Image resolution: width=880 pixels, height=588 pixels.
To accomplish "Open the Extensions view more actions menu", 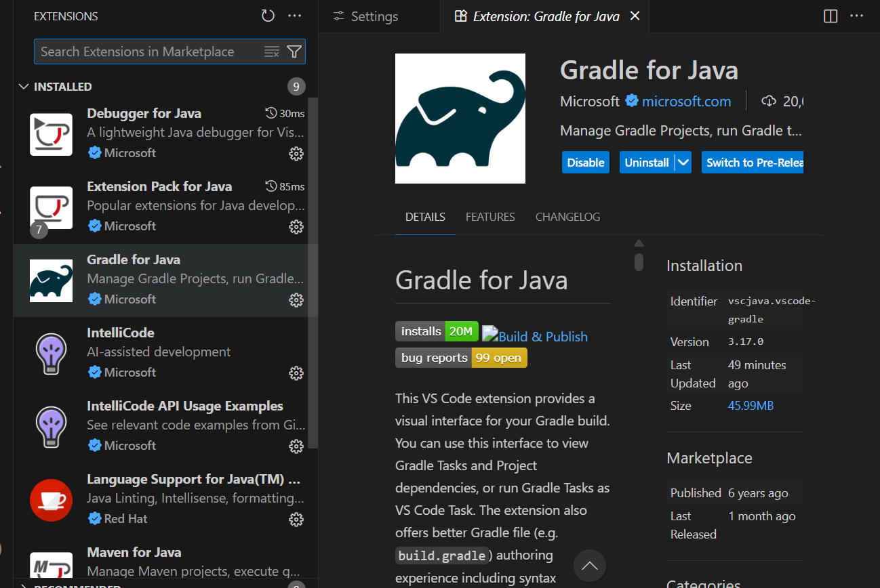I will tap(294, 16).
